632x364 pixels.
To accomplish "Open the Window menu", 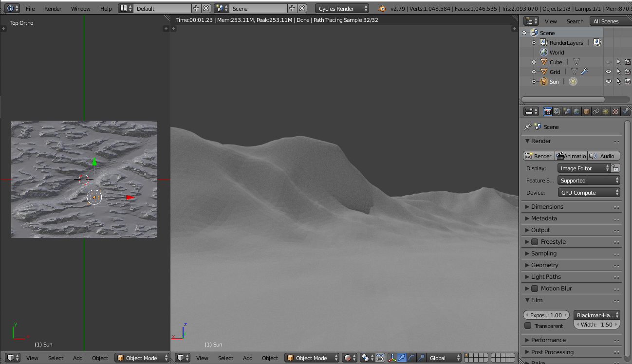I will pyautogui.click(x=81, y=8).
